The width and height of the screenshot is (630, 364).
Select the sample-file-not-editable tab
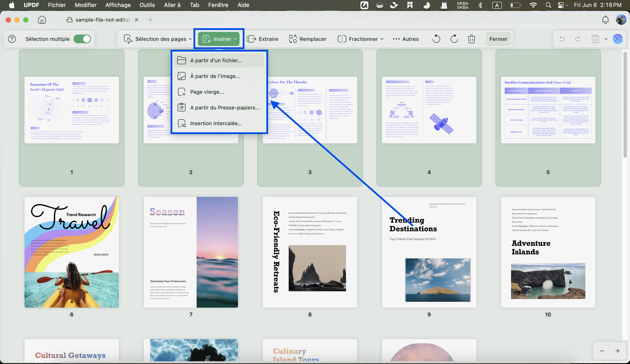(x=99, y=20)
